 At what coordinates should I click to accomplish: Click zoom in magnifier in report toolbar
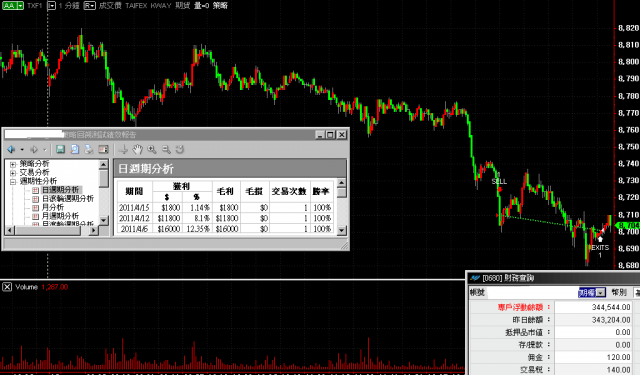pos(152,149)
